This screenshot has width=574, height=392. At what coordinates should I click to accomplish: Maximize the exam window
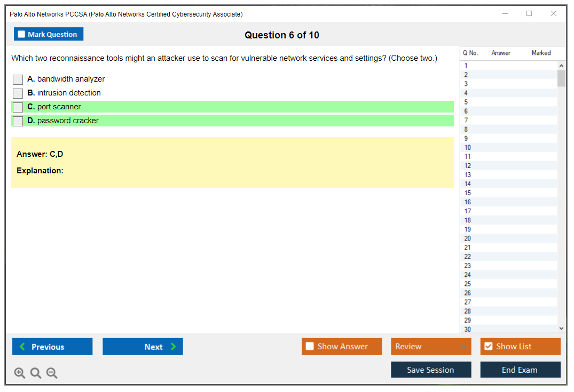(x=529, y=14)
